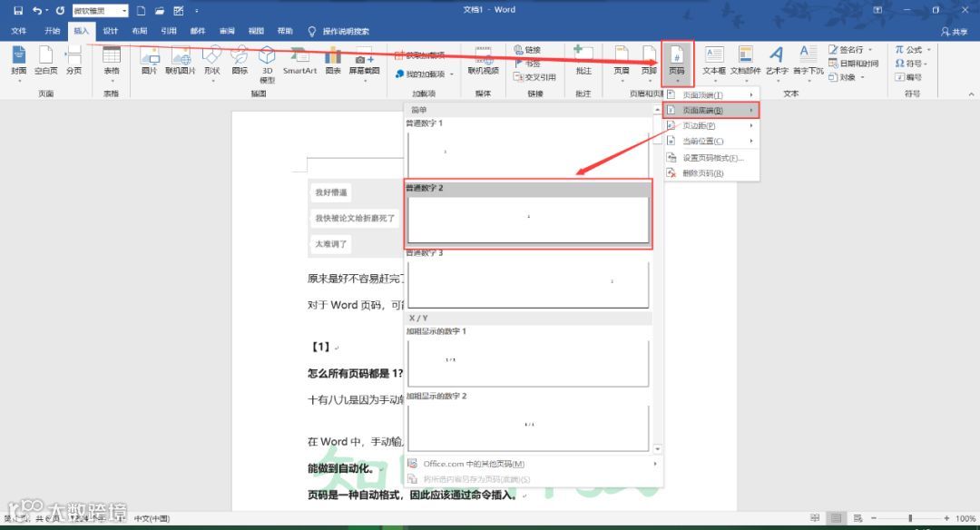The width and height of the screenshot is (980, 530).
Task: Choose Remove Page Numbers (删除页码)
Action: [x=711, y=173]
